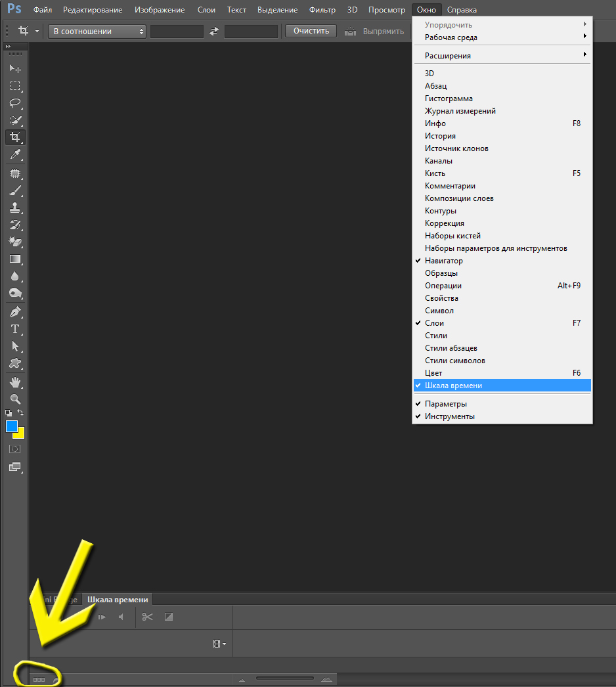Uncheck Навигатор panel in Окно menu

coord(502,261)
